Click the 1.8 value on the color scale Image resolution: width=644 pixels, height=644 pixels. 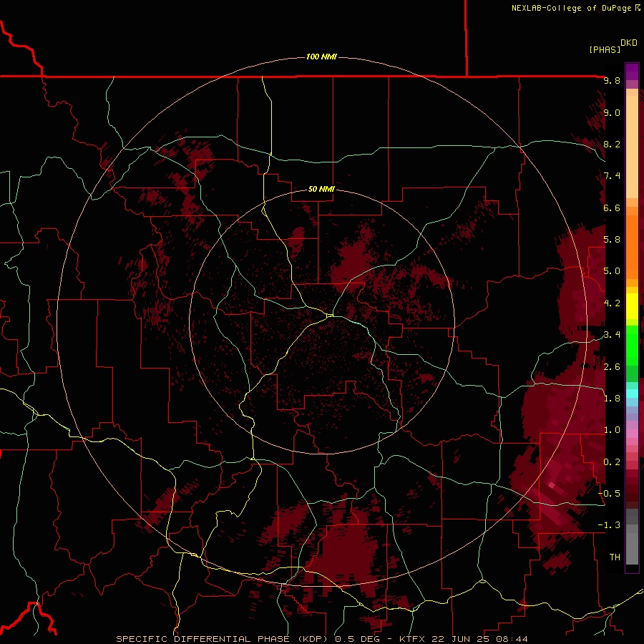[x=612, y=399]
